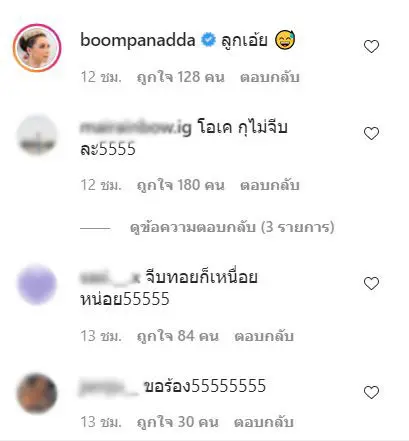View likes ถูกใจ 30 คน list
409x441 pixels.
click(x=178, y=422)
